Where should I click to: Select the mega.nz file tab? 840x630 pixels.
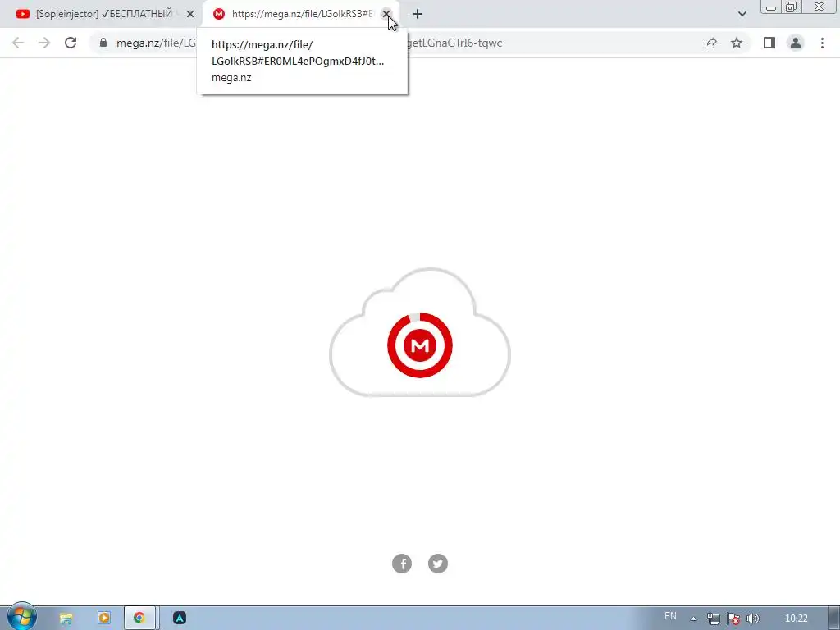tap(300, 14)
